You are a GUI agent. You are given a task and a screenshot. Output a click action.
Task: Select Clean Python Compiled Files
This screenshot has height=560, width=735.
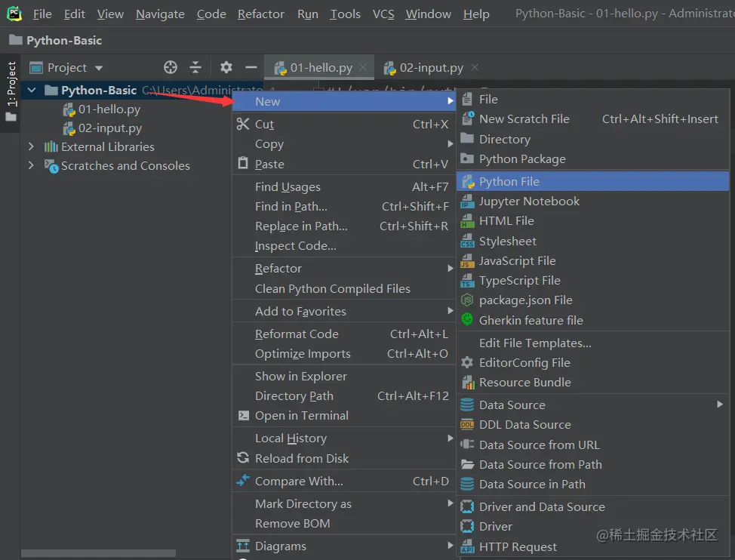tap(343, 288)
